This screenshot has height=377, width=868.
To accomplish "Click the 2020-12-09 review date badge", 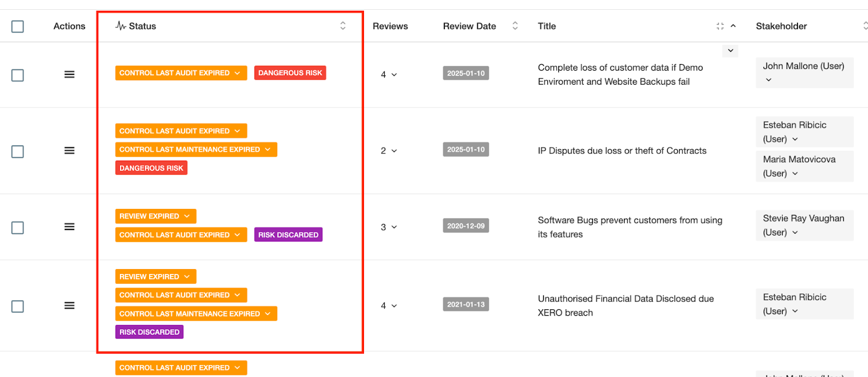I will point(466,226).
